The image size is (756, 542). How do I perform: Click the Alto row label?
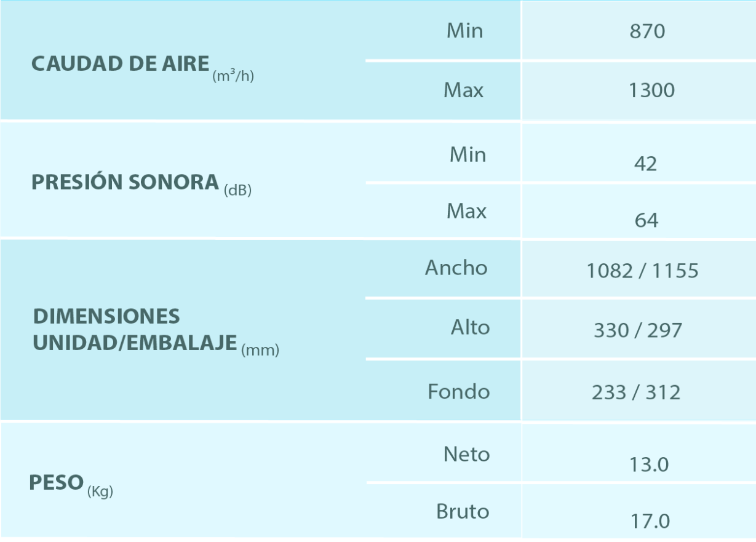tap(470, 327)
